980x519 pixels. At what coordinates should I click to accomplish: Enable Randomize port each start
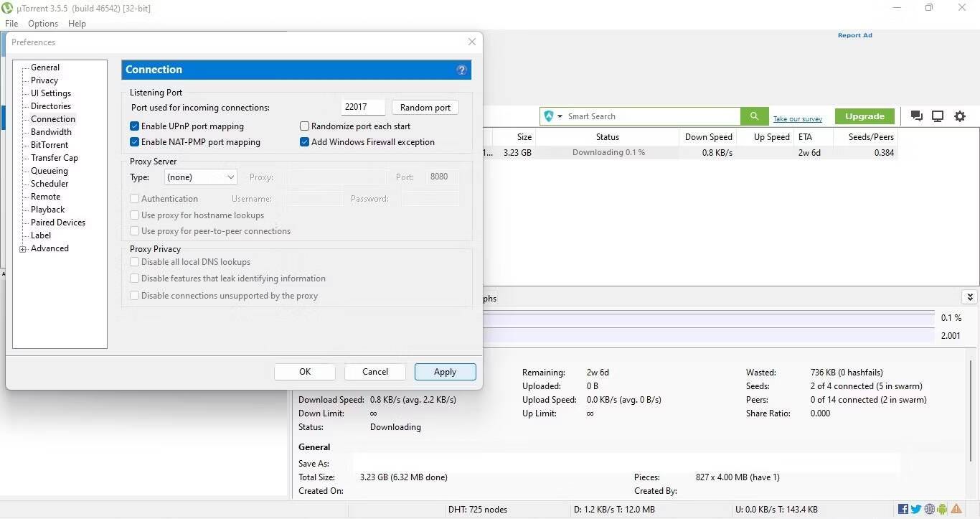click(x=304, y=126)
